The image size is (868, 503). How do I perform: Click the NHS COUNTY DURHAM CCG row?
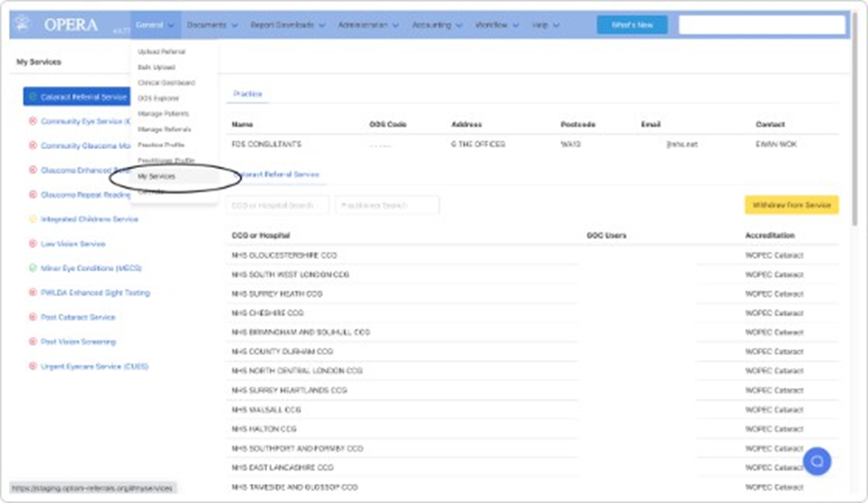click(x=533, y=351)
